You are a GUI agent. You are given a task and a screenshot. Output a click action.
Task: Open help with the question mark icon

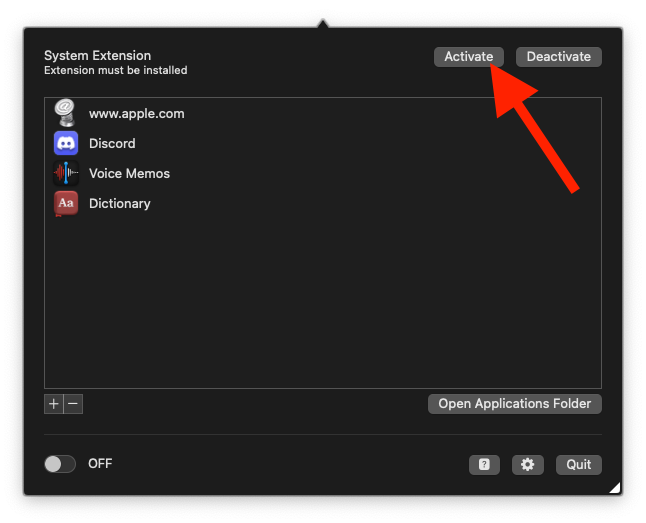(484, 464)
